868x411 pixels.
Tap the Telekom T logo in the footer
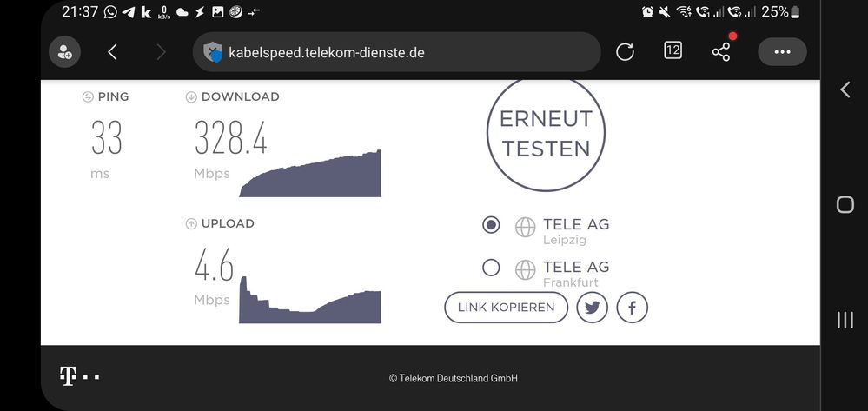[69, 376]
